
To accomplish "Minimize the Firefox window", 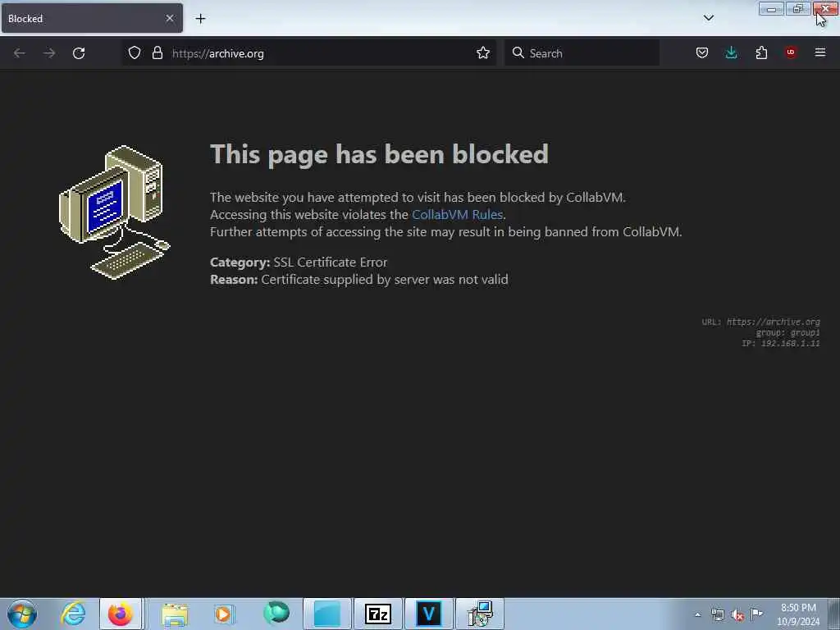I will coord(771,8).
